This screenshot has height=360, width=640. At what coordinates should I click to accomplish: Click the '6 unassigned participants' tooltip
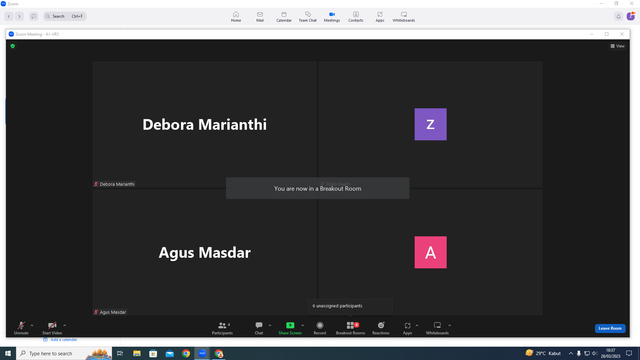[x=350, y=306]
